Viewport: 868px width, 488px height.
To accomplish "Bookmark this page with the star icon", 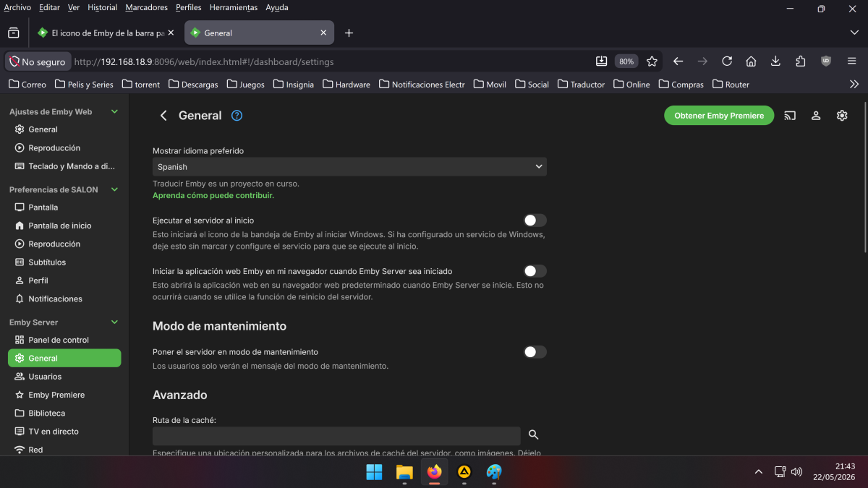I will click(x=652, y=61).
